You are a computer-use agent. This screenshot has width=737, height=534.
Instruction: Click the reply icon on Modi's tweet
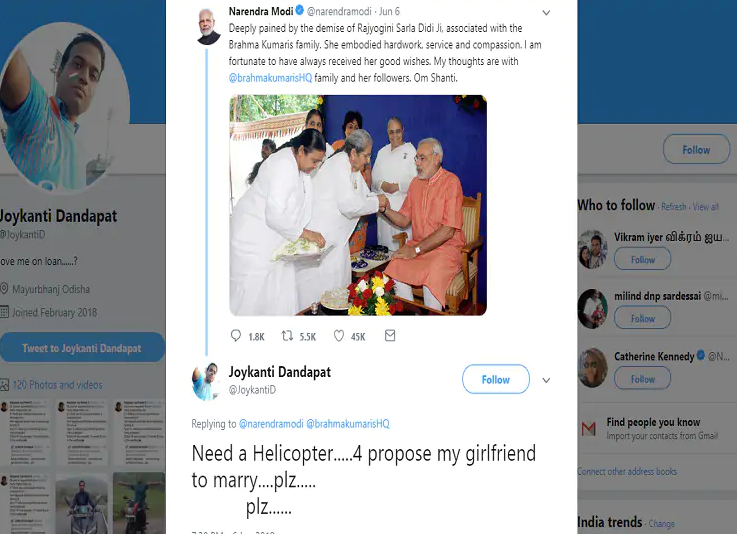click(236, 337)
